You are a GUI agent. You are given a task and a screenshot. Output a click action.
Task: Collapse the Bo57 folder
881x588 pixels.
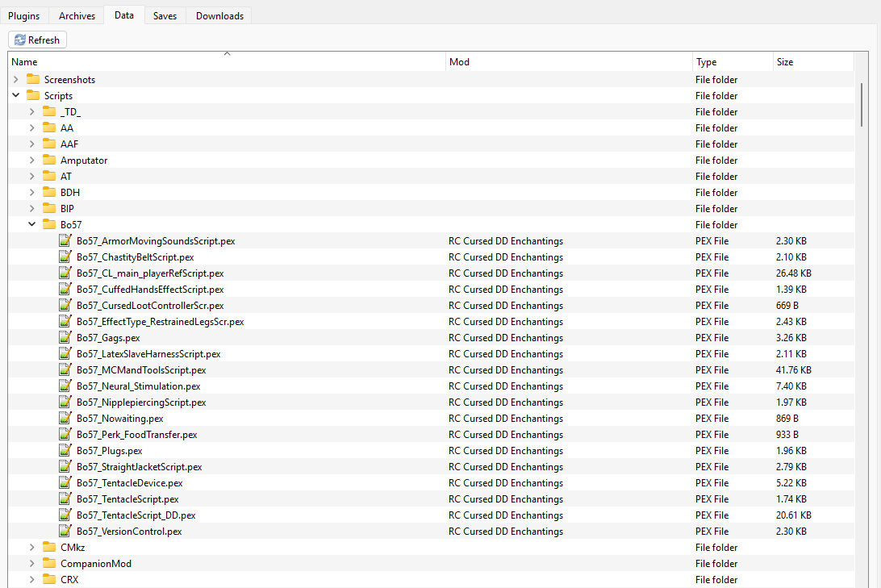[32, 225]
